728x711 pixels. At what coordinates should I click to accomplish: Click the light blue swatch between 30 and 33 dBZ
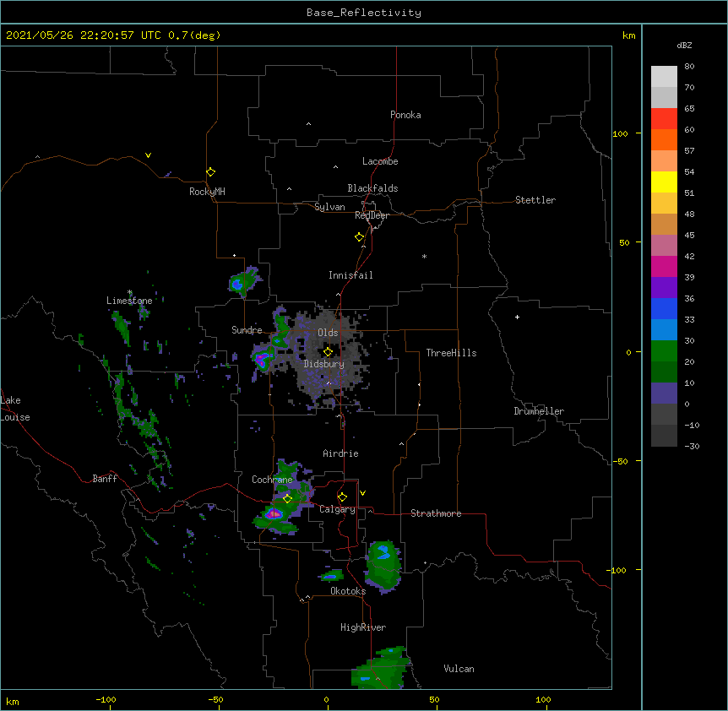coord(664,330)
